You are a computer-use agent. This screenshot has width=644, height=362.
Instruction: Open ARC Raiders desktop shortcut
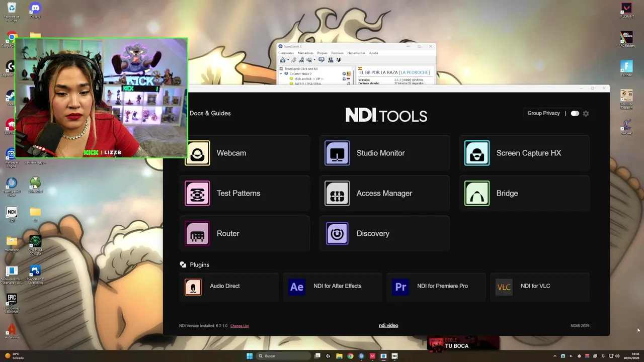[626, 39]
